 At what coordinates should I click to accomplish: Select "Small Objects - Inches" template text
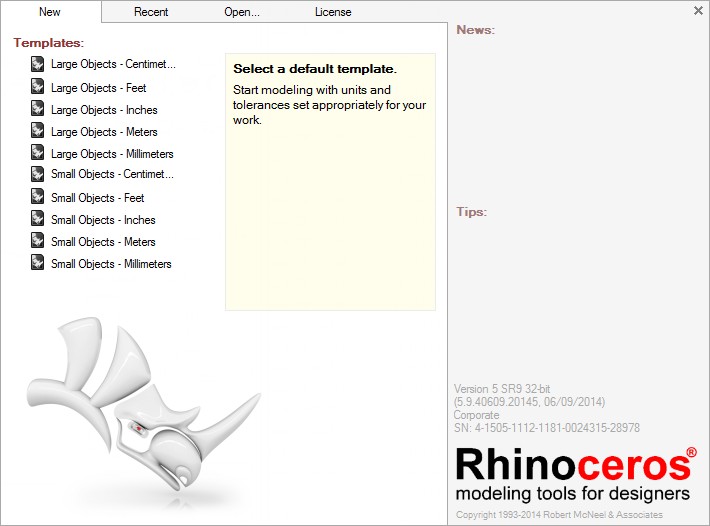point(103,220)
